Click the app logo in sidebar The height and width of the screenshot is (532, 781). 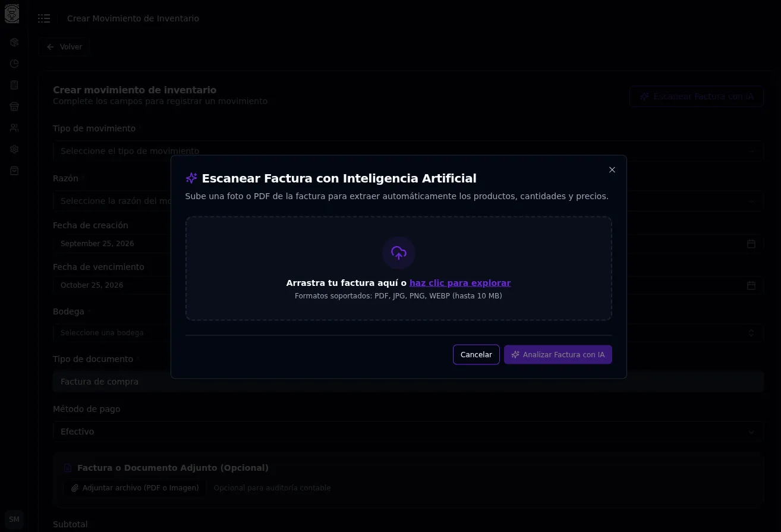click(12, 14)
